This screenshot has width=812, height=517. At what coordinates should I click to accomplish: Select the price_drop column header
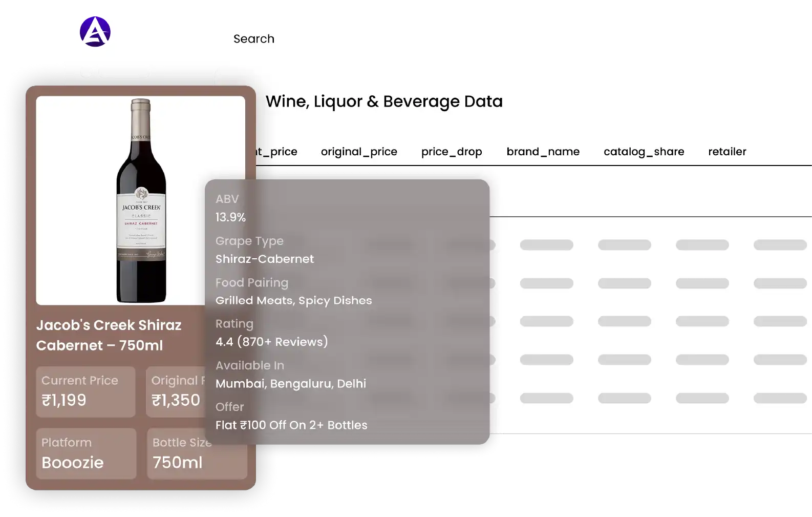click(x=452, y=152)
